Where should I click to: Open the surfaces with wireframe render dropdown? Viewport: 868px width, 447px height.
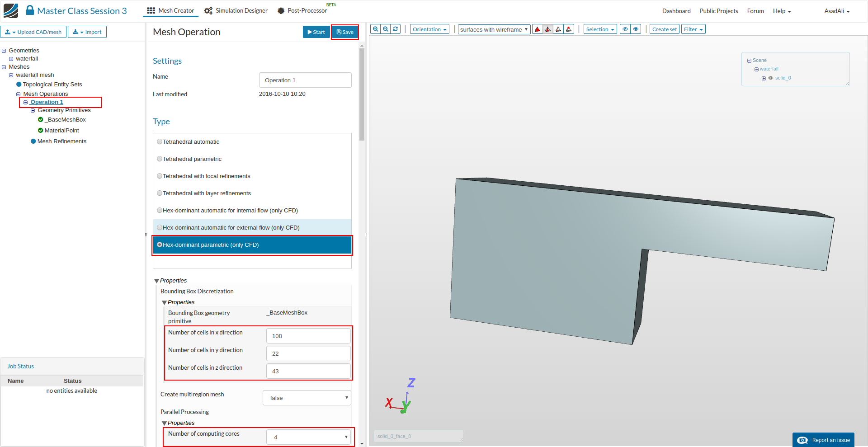pos(494,29)
